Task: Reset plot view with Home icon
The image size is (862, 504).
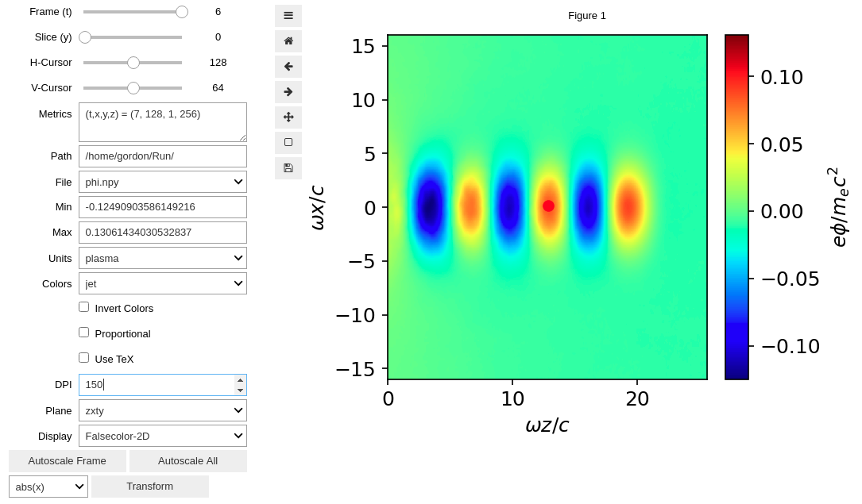Action: click(288, 40)
